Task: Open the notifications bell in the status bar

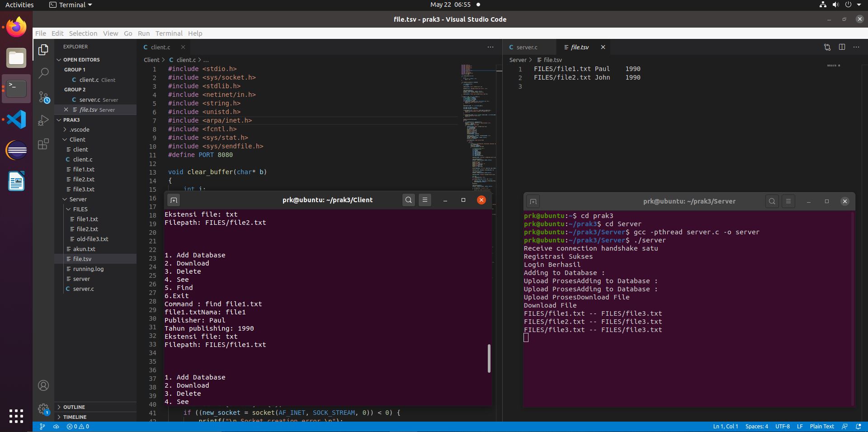Action: (859, 427)
